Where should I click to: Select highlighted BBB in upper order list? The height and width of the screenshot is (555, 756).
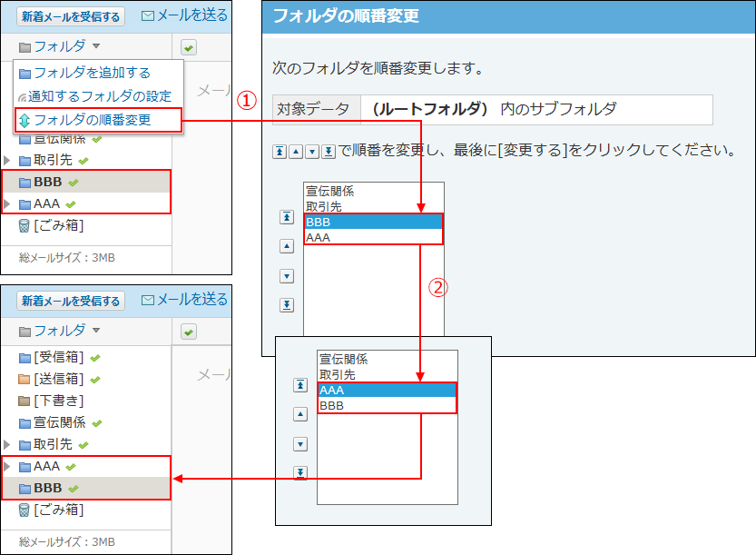point(373,222)
